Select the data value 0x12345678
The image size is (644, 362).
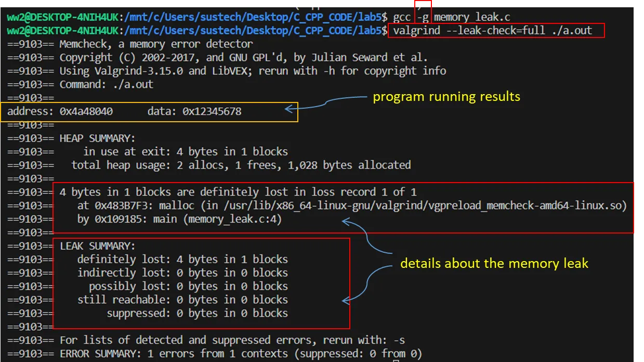tap(212, 111)
